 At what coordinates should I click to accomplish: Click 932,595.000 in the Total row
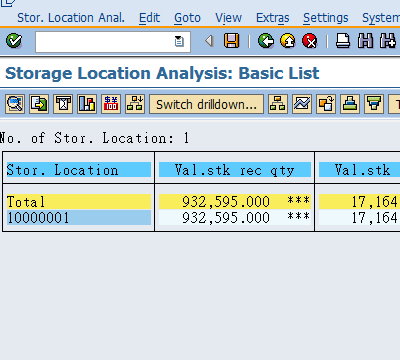226,202
